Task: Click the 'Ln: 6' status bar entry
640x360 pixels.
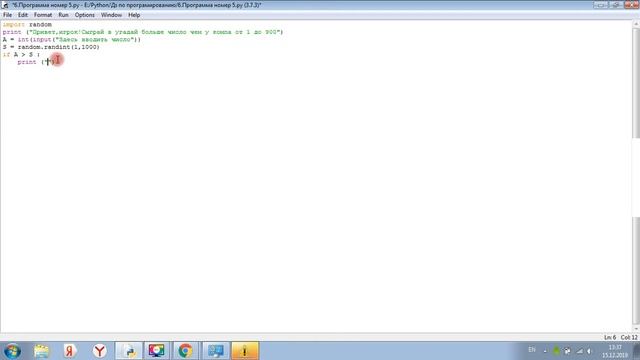Action: [x=610, y=338]
